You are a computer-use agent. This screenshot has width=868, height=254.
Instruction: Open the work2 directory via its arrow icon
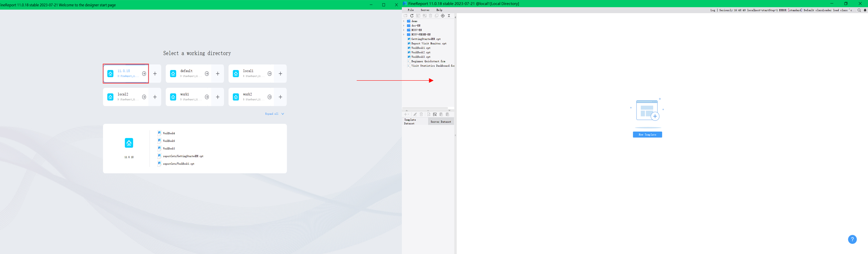point(270,97)
